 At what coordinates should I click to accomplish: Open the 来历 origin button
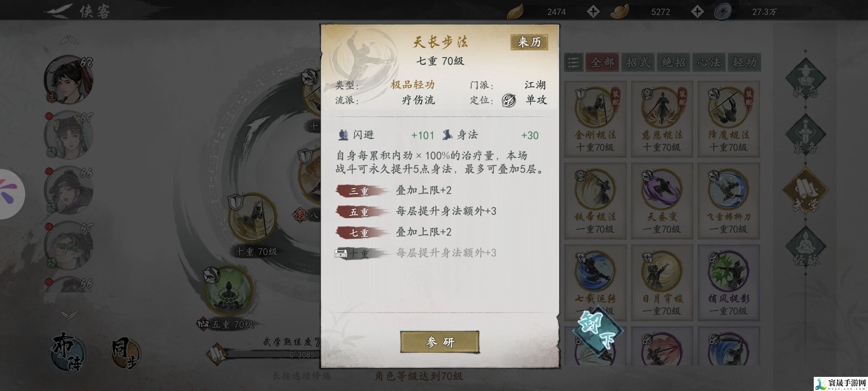tap(529, 42)
